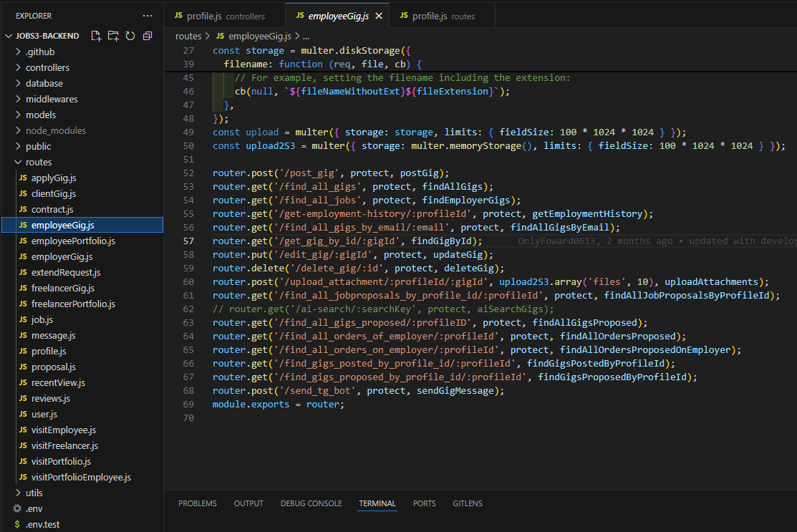Expand the node_modules folder
The width and height of the screenshot is (797, 532).
pyautogui.click(x=19, y=130)
